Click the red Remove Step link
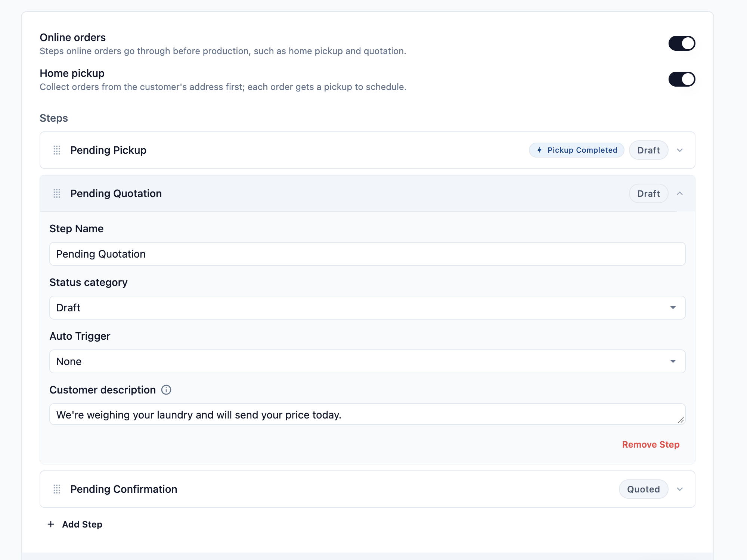This screenshot has height=560, width=747. click(x=651, y=445)
